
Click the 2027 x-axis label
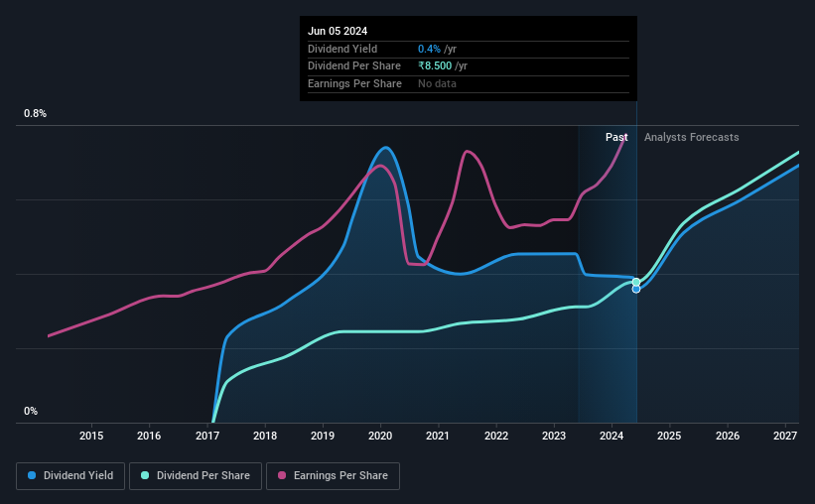tap(785, 436)
